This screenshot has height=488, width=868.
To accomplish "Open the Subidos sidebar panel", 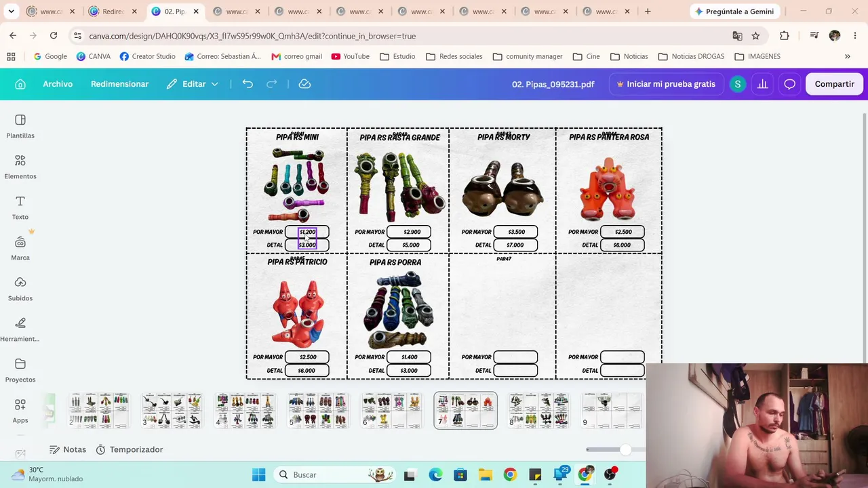I will (20, 289).
